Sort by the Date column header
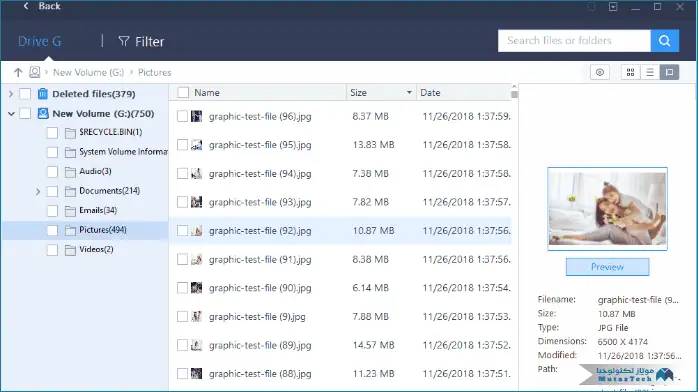This screenshot has height=392, width=698. pyautogui.click(x=430, y=93)
